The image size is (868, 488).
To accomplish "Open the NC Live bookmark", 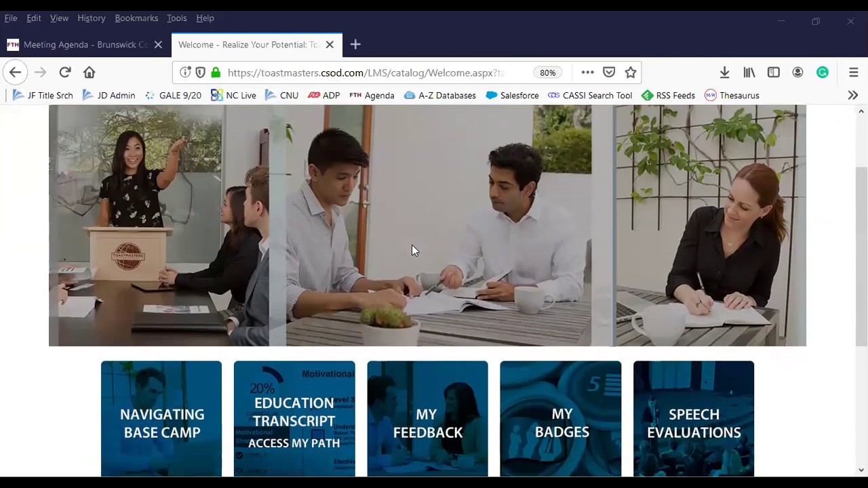I will pos(233,96).
